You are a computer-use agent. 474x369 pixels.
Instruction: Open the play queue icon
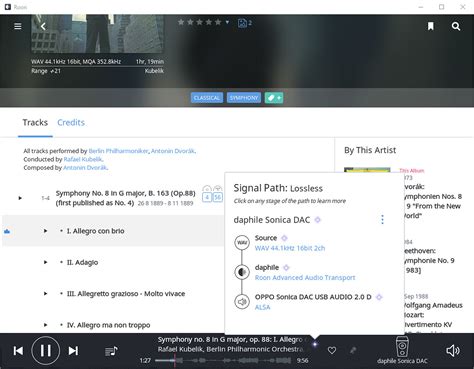(111, 351)
